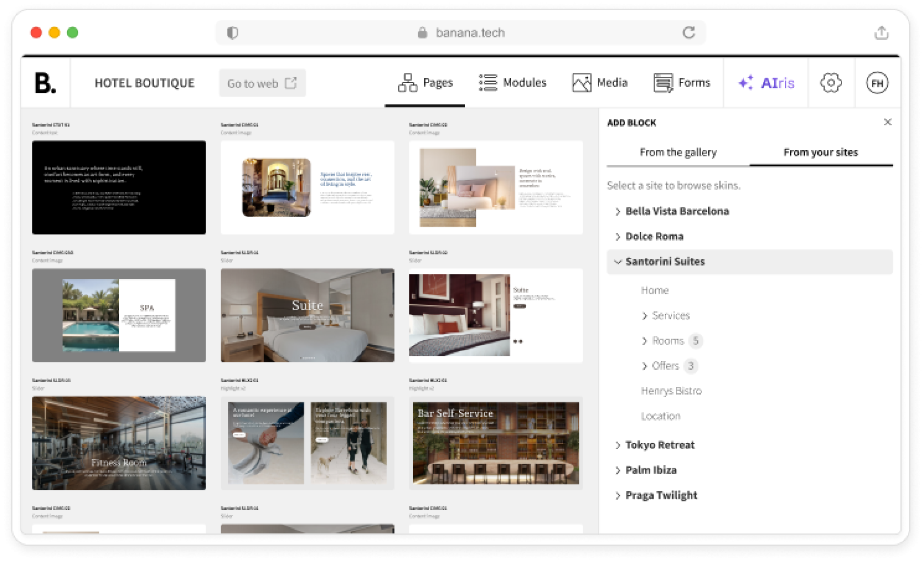Select the From your sites tab
The width and height of the screenshot is (924, 562).
tap(821, 153)
